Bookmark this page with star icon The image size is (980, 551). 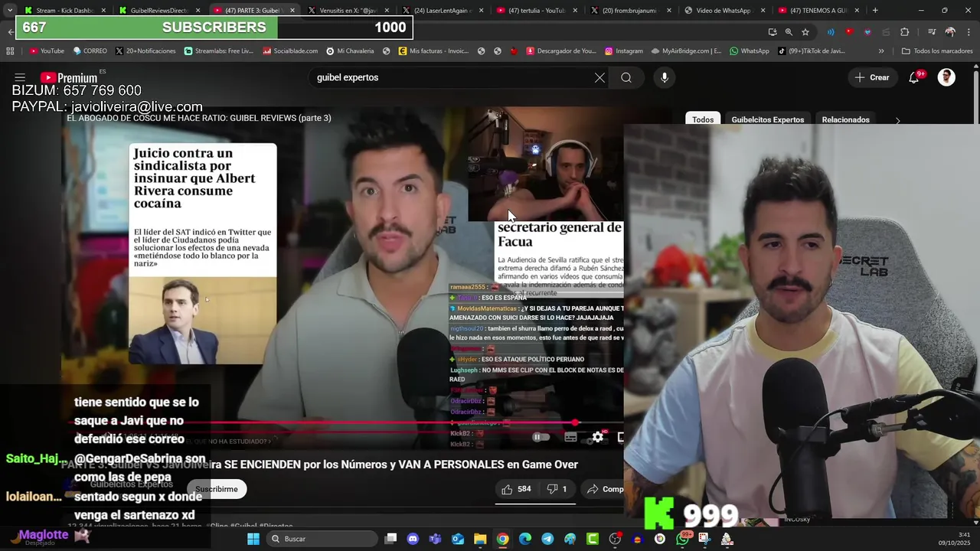coord(805,32)
